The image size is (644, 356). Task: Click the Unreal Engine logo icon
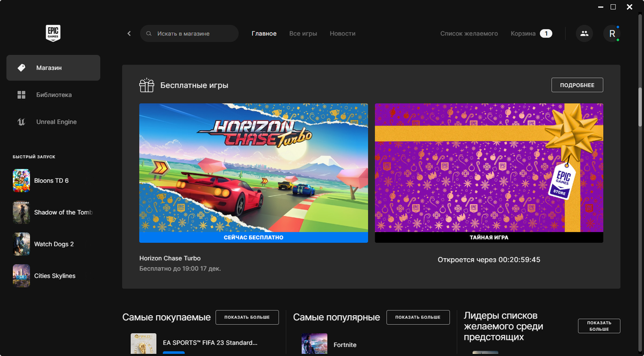21,122
